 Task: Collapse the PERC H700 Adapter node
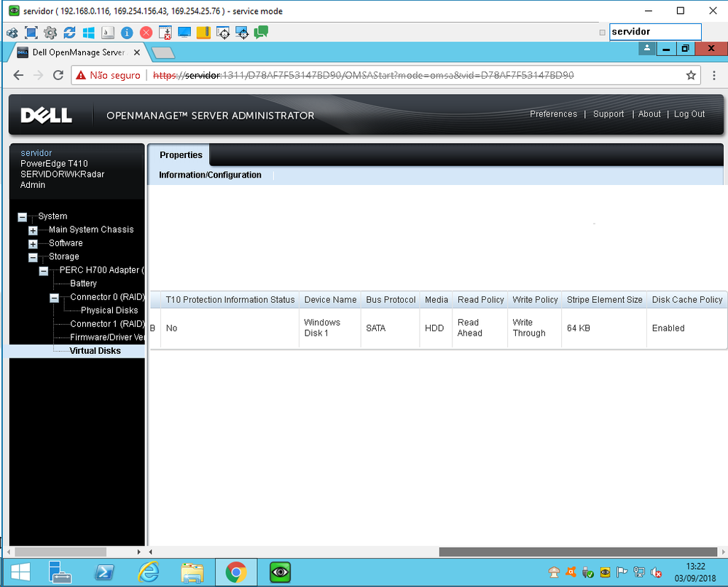44,270
